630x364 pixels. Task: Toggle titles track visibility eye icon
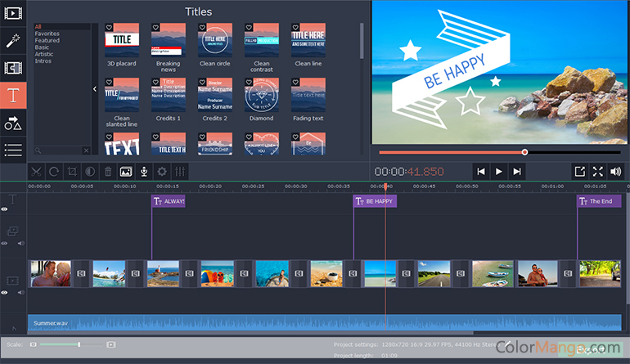point(5,209)
